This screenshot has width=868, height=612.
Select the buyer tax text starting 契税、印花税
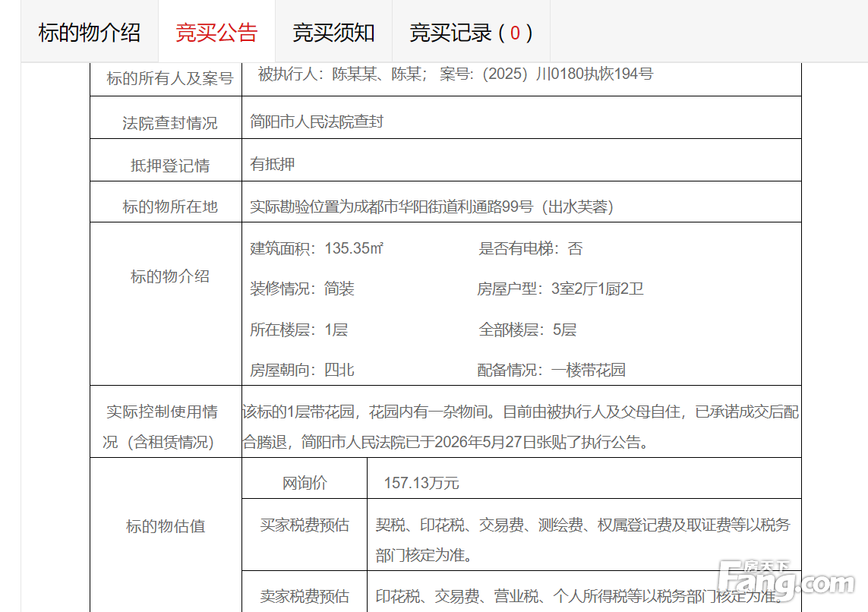583,525
